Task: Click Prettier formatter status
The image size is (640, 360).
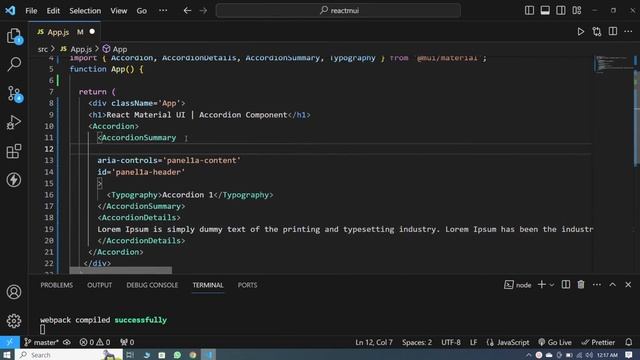Action: pos(598,342)
